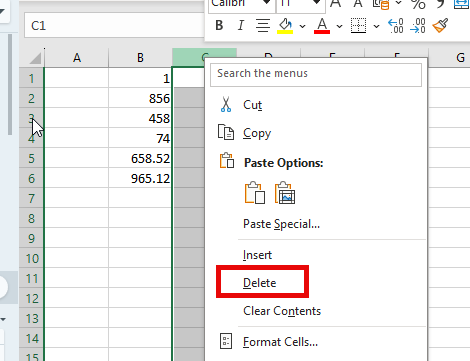Click the borders icon
The height and width of the screenshot is (361, 470).
click(x=358, y=25)
